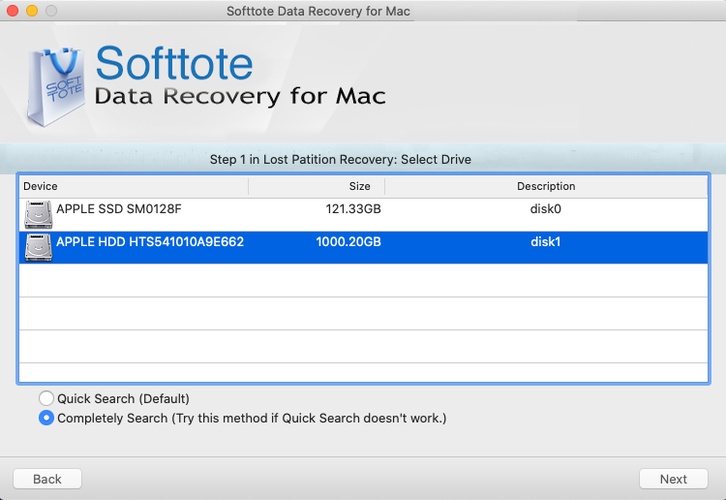The image size is (726, 500).
Task: Click the disk1 description cell
Action: [x=545, y=242]
